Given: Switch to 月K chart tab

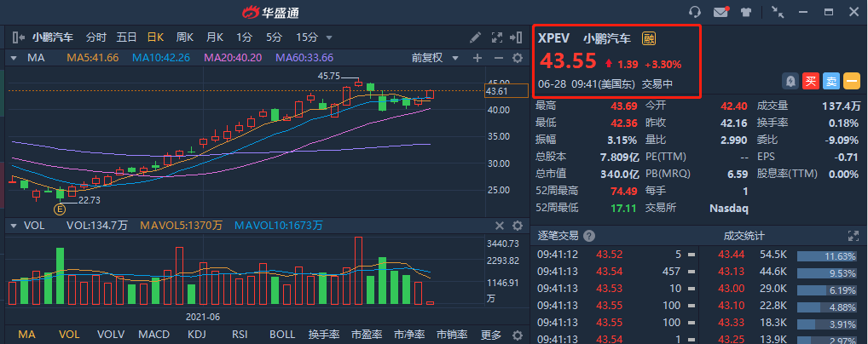Looking at the screenshot, I should point(215,37).
